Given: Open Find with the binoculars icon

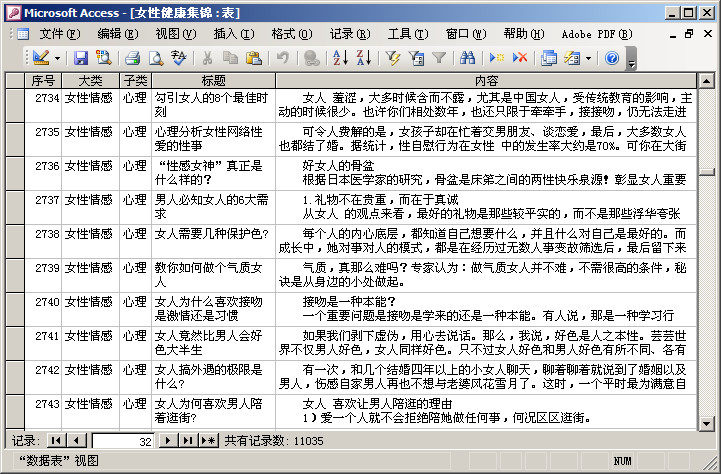Looking at the screenshot, I should click(468, 58).
